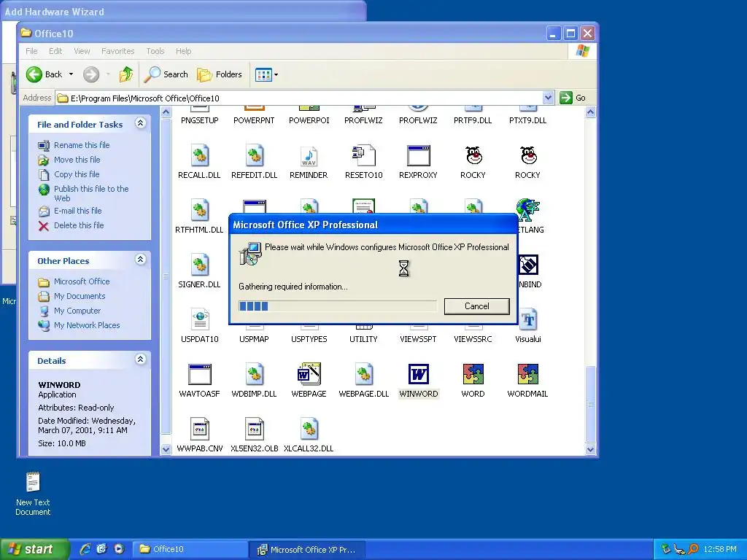Click the task pane scroll down arrow
Image resolution: width=747 pixels, height=560 pixels.
point(166,449)
